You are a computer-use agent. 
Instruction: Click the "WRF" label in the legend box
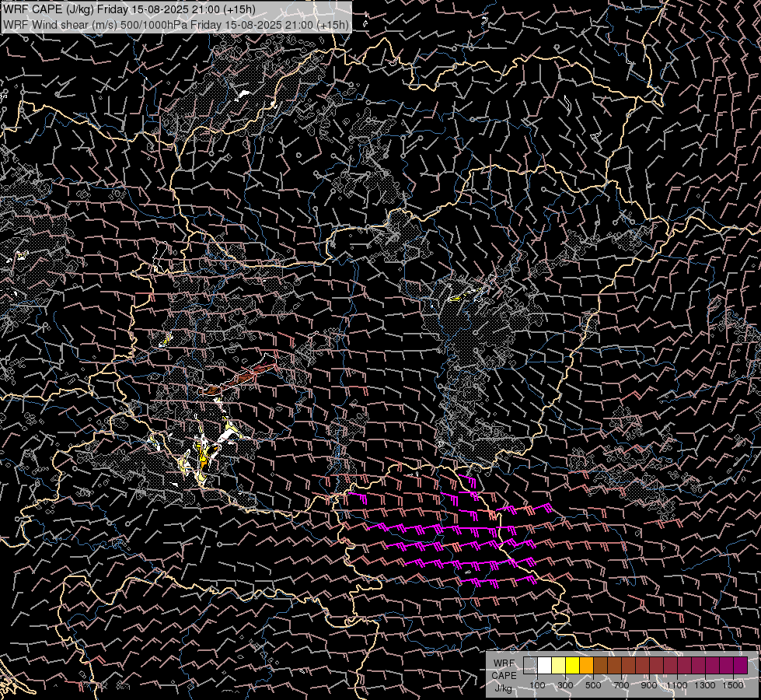click(504, 663)
